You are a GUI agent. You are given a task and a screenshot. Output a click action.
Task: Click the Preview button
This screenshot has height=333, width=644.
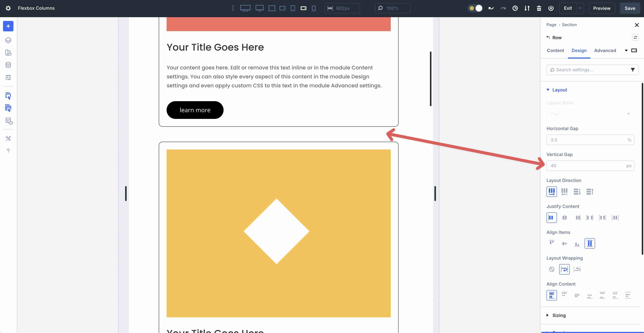(601, 8)
